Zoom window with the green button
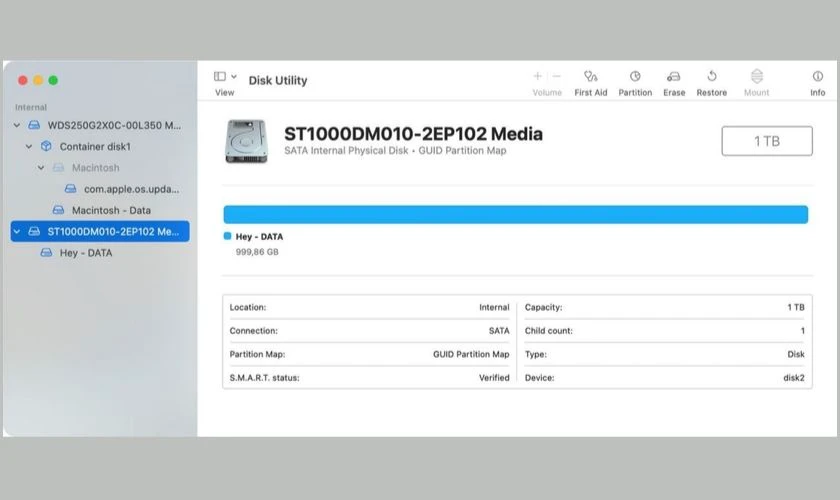This screenshot has height=500, width=840. tap(53, 80)
